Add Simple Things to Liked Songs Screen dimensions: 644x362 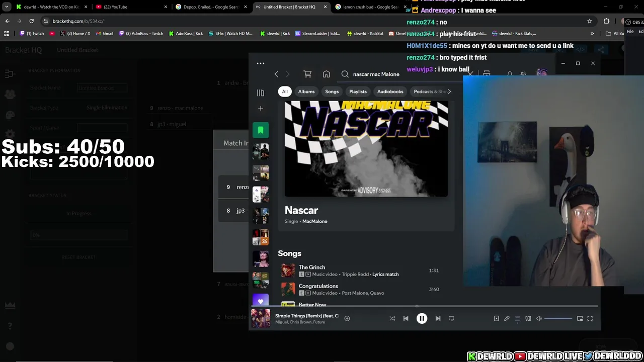click(347, 318)
